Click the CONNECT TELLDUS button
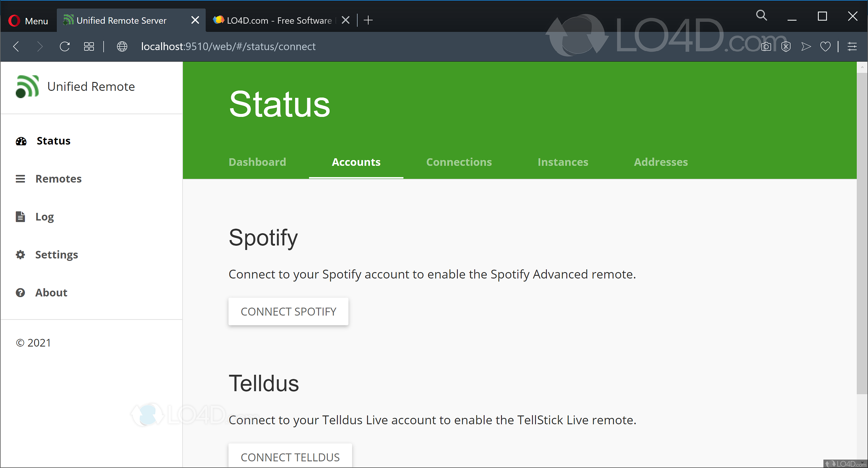 tap(290, 457)
